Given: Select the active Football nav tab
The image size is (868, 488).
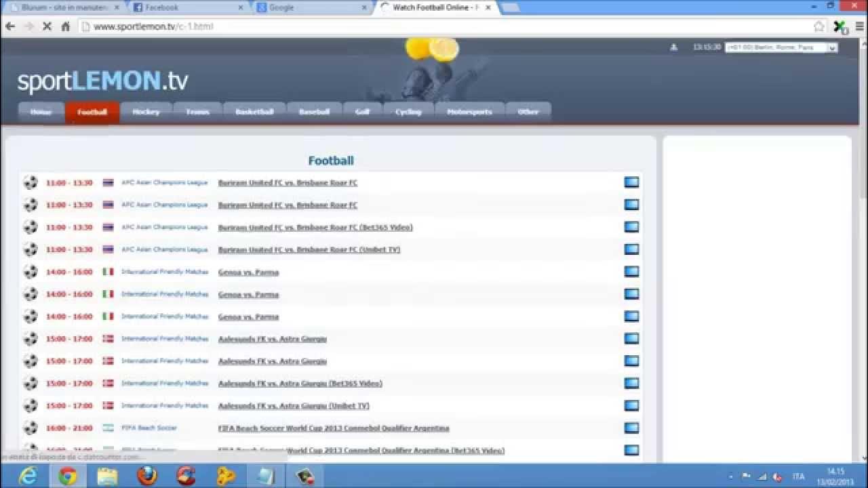Looking at the screenshot, I should [x=92, y=112].
